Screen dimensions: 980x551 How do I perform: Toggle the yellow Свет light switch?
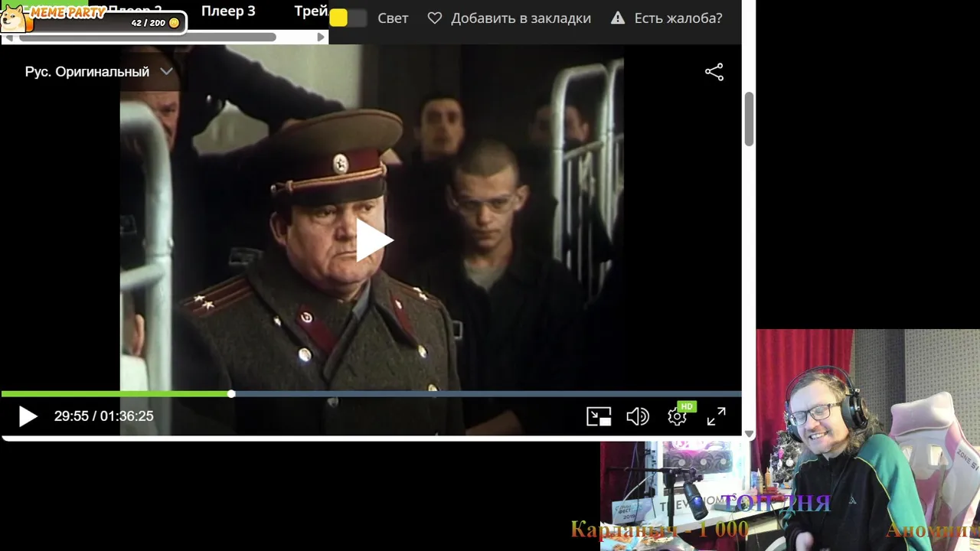click(348, 18)
